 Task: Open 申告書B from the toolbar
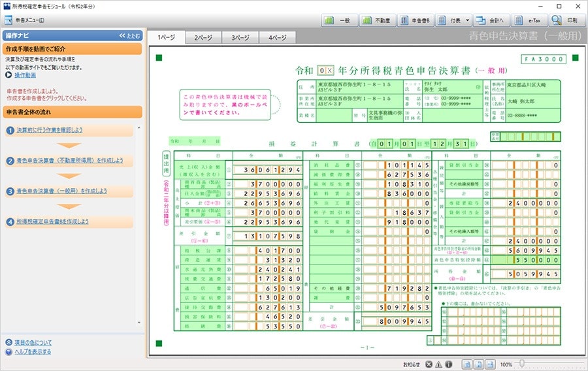click(416, 20)
